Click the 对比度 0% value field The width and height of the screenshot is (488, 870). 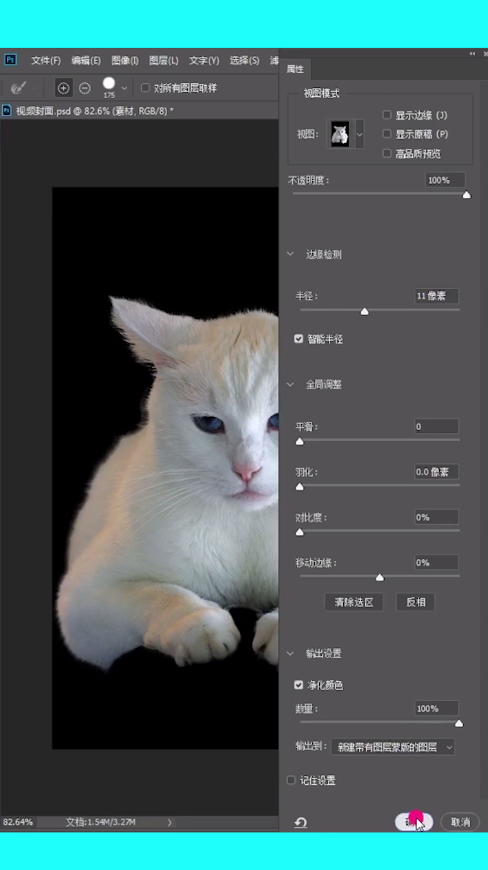click(x=437, y=517)
